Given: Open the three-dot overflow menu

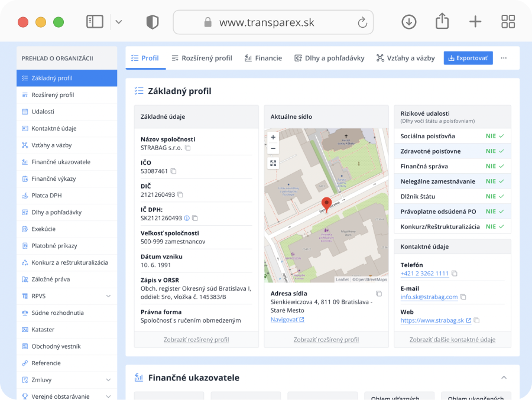Looking at the screenshot, I should point(504,57).
